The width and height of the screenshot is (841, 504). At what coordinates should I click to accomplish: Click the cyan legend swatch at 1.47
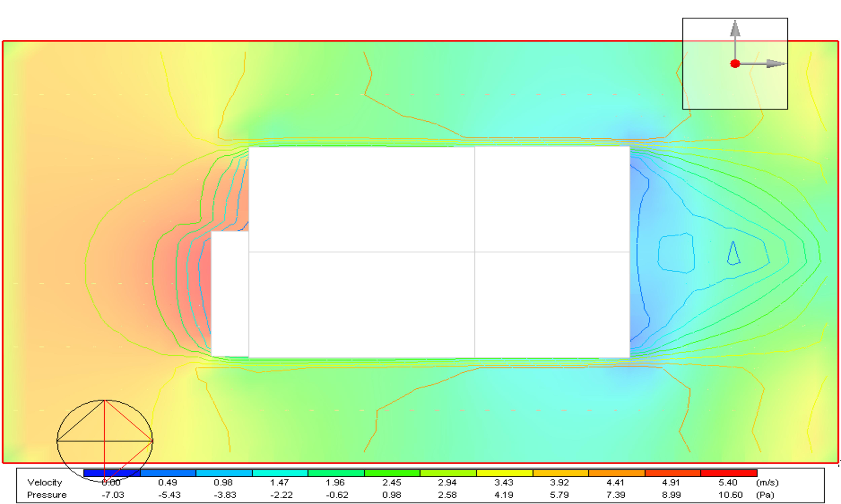coord(280,473)
